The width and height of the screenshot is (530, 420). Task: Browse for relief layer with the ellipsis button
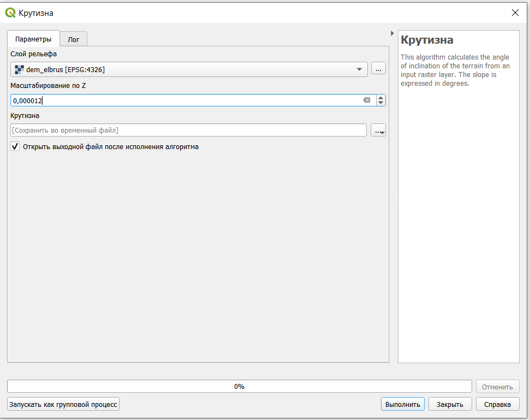(378, 69)
